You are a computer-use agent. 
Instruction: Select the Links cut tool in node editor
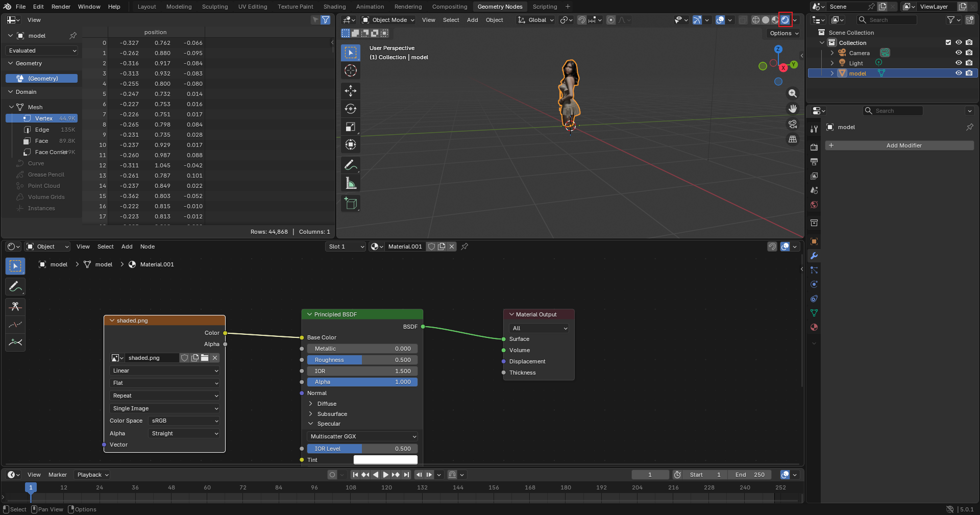pos(15,306)
